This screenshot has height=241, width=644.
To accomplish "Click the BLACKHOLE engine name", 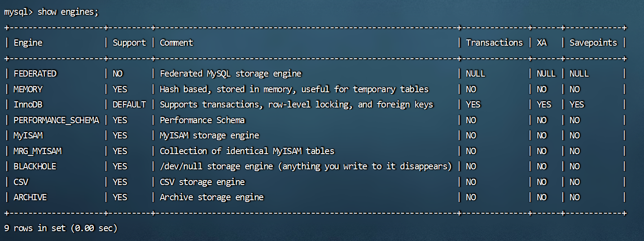I will (35, 166).
